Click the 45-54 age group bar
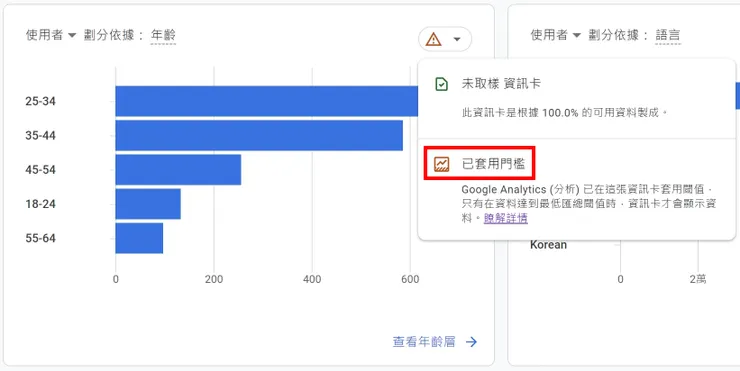740x371 pixels. point(178,169)
